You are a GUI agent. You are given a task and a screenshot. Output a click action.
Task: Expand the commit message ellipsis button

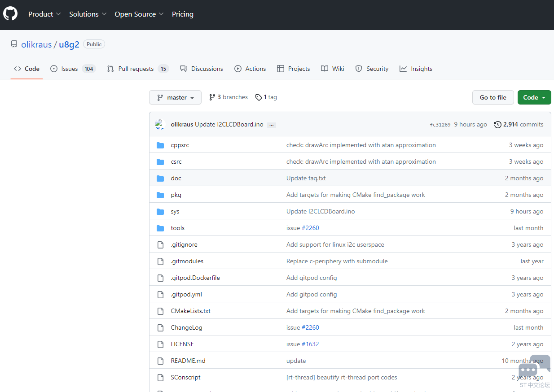pos(271,125)
